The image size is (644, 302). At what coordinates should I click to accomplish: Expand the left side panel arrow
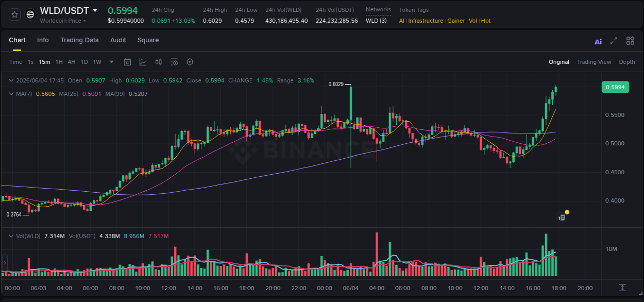coord(4,263)
